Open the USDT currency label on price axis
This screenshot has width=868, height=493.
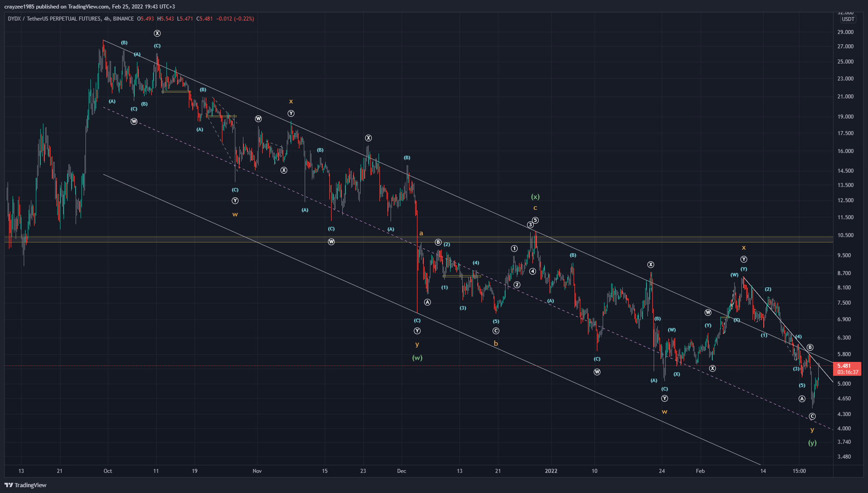(848, 19)
